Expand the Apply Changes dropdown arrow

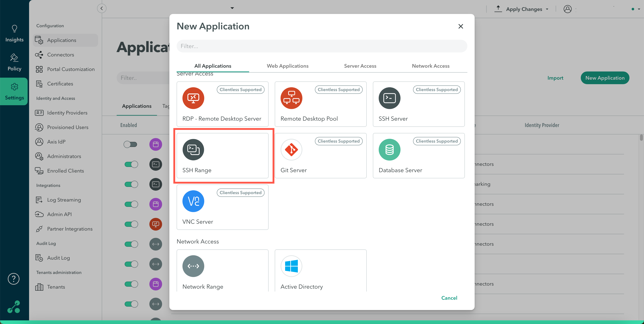pos(547,9)
